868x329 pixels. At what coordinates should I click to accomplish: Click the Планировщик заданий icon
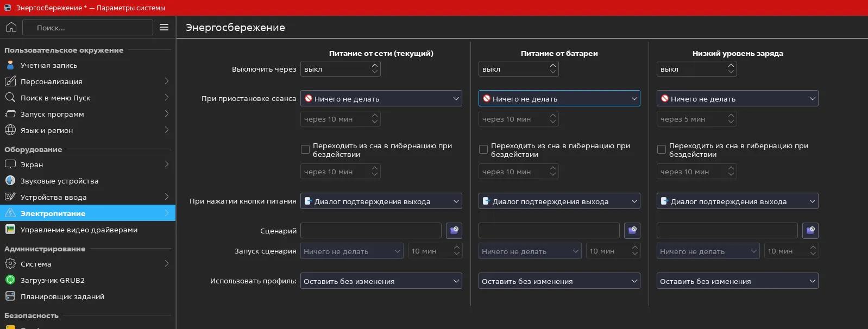pos(10,296)
